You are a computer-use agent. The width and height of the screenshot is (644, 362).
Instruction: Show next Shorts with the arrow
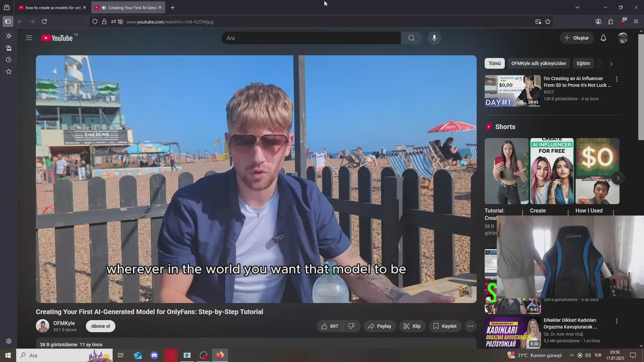click(618, 178)
